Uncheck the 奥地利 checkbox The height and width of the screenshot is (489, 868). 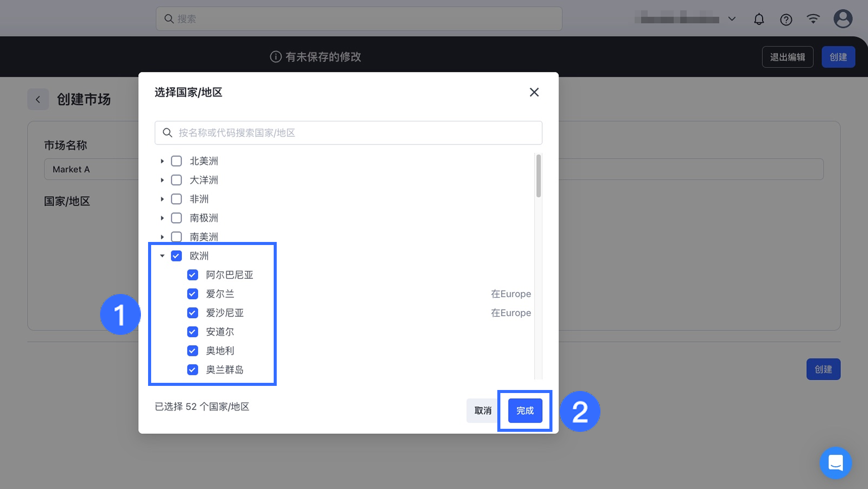(x=192, y=351)
